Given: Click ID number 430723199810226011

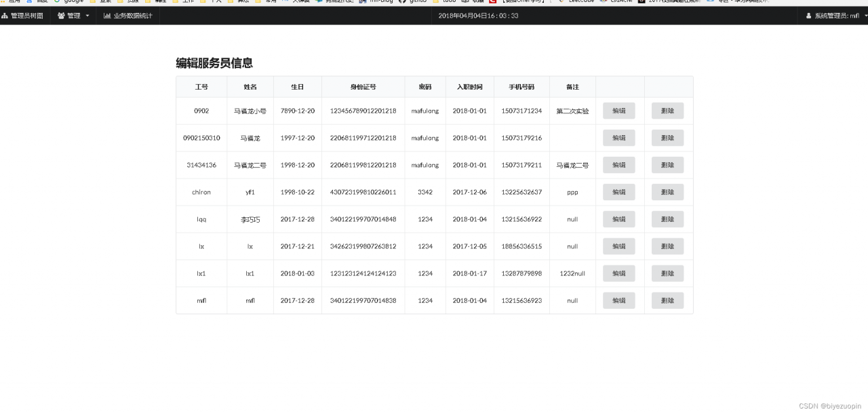Looking at the screenshot, I should (363, 192).
